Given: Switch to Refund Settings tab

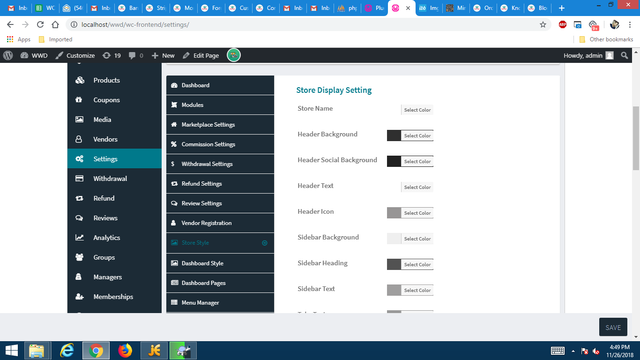Looking at the screenshot, I should pyautogui.click(x=220, y=184).
